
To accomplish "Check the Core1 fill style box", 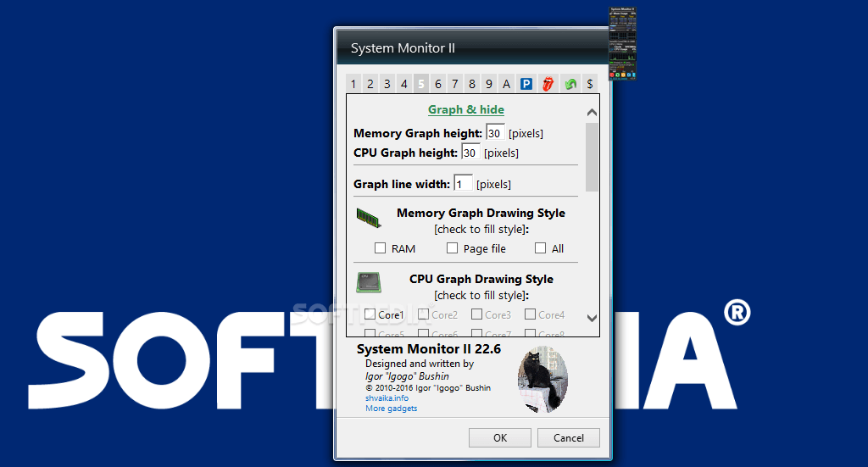I will tap(370, 314).
